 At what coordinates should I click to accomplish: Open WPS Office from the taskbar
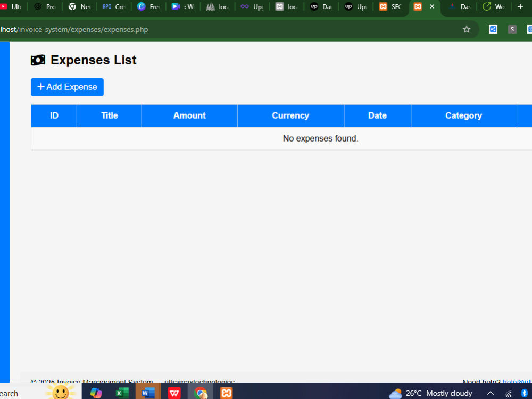(174, 393)
